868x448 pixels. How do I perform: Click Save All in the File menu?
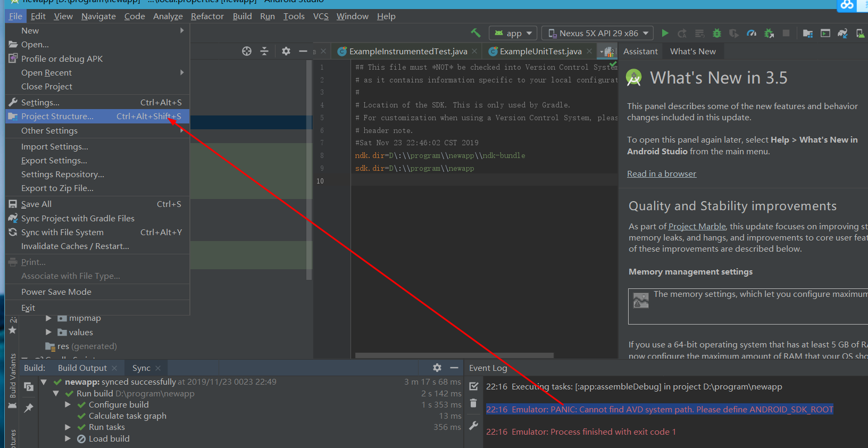click(x=97, y=204)
